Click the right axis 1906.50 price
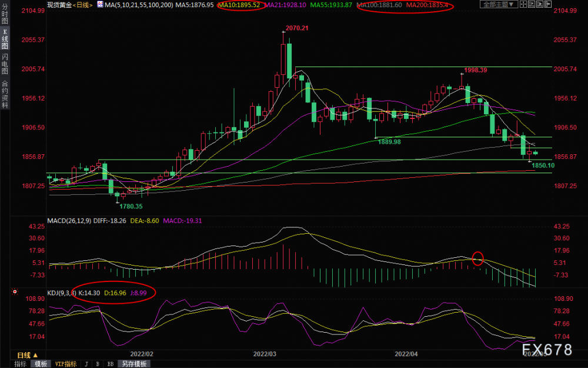588x368 pixels. 565,128
